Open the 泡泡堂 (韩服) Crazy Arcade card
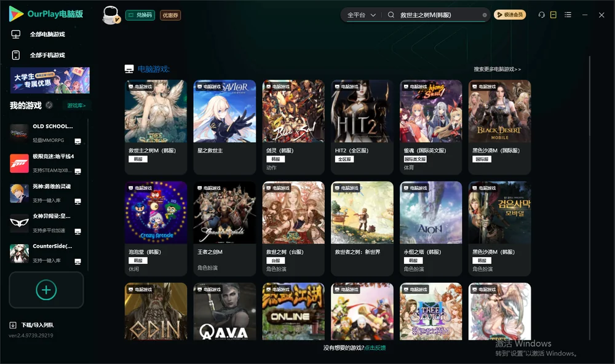The width and height of the screenshot is (615, 364). (x=156, y=229)
